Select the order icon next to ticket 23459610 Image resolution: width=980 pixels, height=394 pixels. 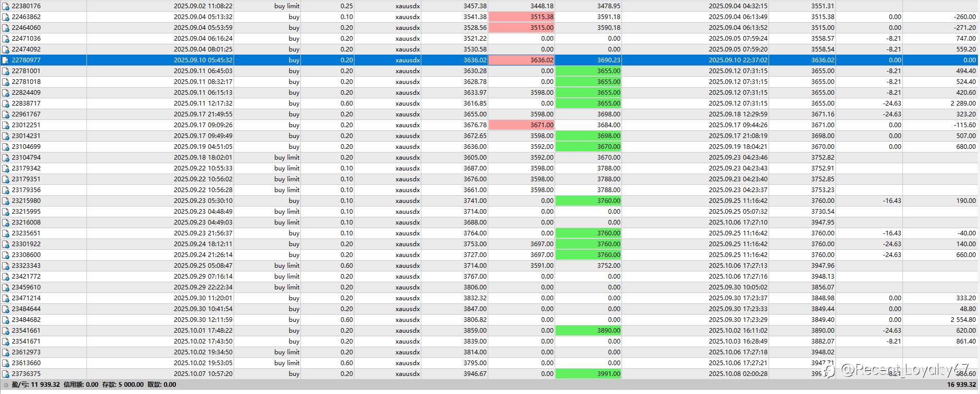[6, 287]
